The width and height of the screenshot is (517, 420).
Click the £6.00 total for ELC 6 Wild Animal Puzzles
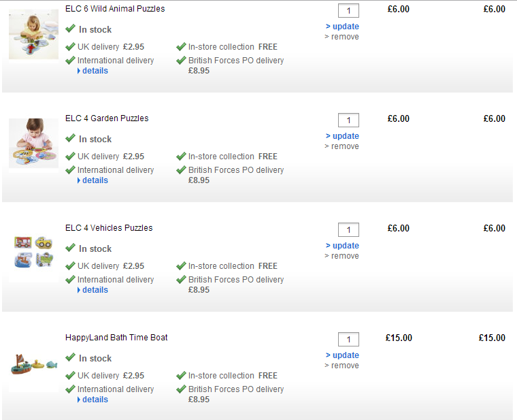tap(495, 10)
